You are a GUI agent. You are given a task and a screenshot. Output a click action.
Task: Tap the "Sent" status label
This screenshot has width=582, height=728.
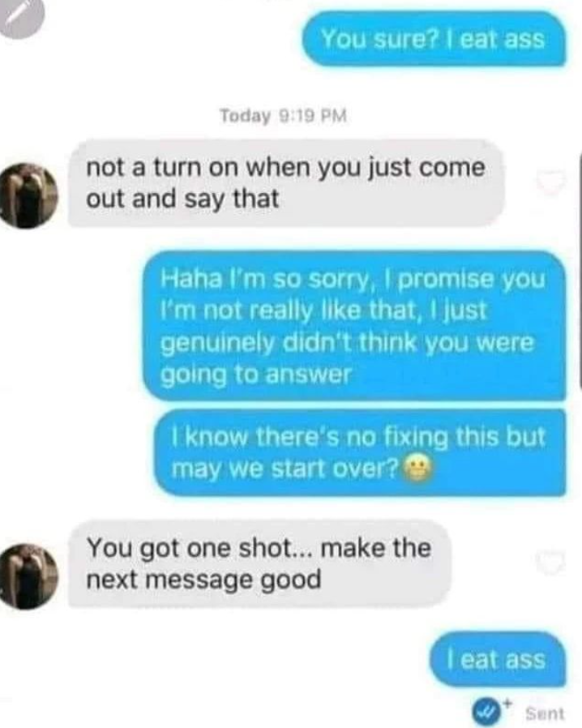tap(546, 713)
